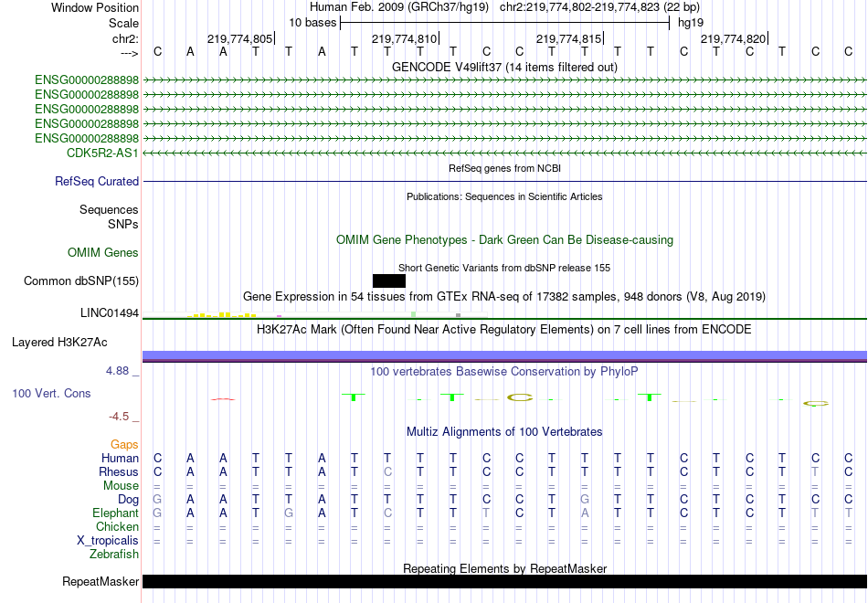Open the GTEx Gene Expression track title

(x=504, y=297)
